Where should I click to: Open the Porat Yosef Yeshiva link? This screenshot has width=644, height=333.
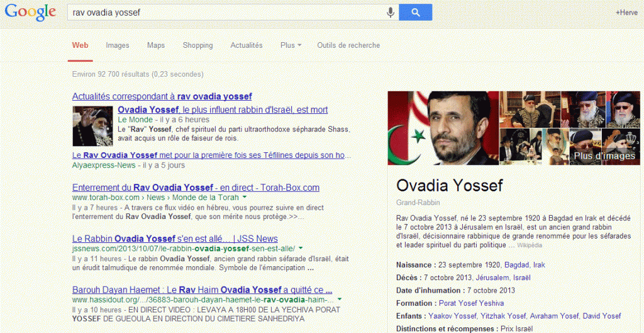click(x=472, y=303)
